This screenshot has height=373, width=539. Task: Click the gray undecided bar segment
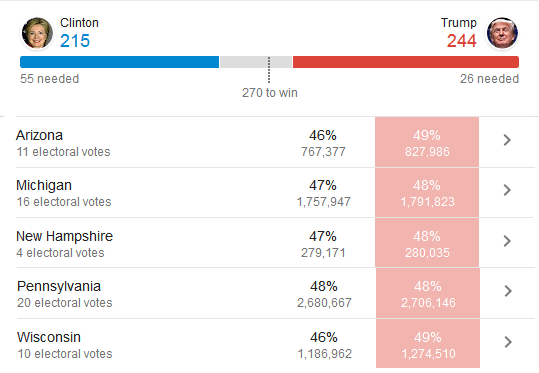256,62
